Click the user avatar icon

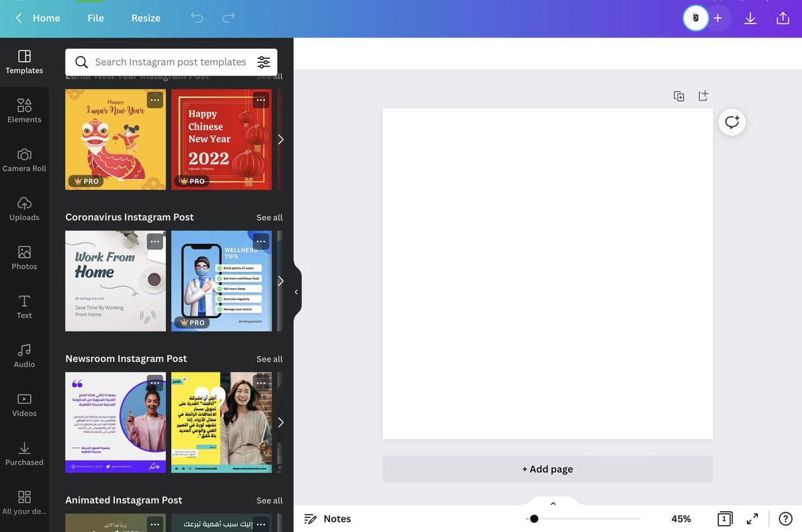pos(696,18)
